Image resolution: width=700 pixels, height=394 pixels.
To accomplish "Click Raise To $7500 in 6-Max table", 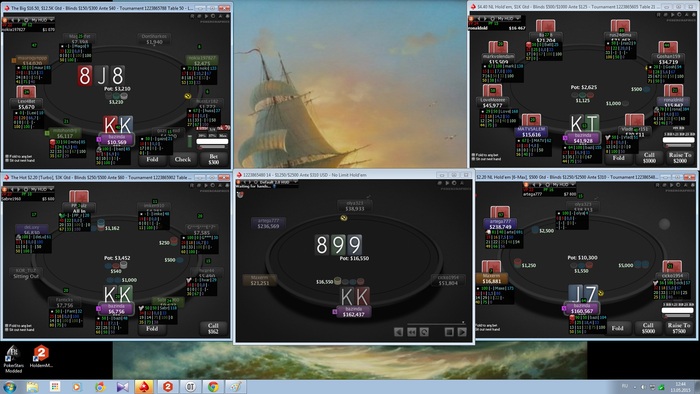I will click(679, 328).
